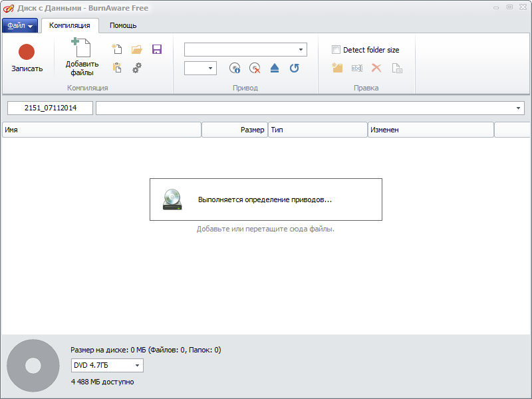Refresh the drive list
This screenshot has width=532, height=399.
(x=295, y=68)
